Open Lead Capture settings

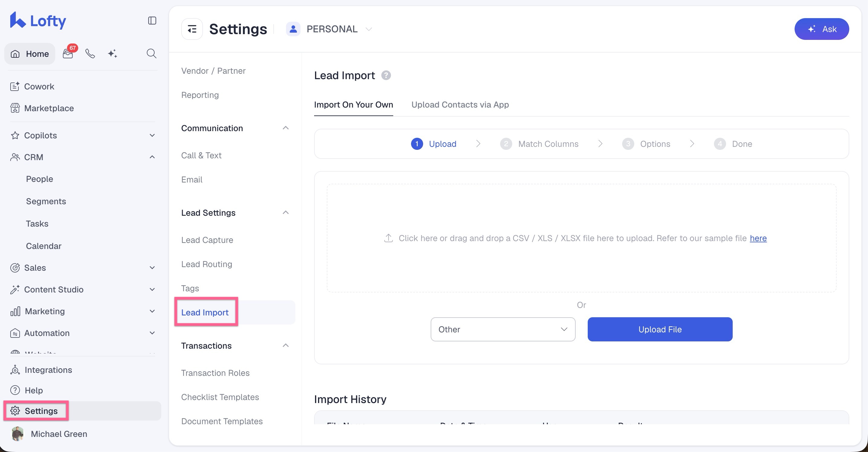pos(207,240)
